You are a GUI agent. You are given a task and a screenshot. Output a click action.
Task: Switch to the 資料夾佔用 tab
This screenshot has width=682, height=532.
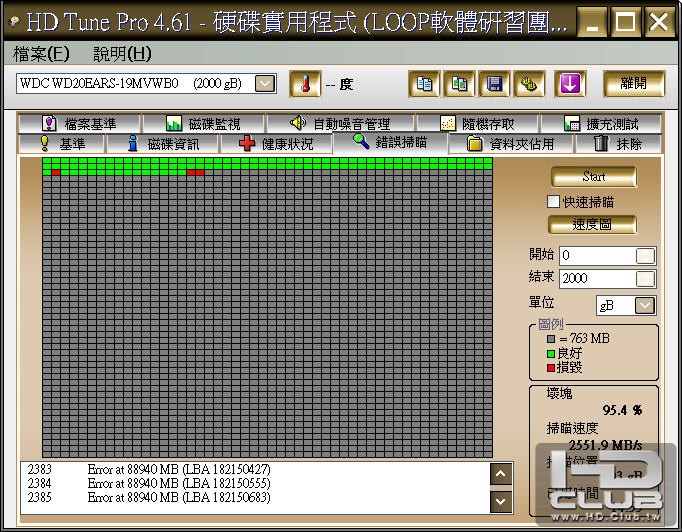(511, 144)
